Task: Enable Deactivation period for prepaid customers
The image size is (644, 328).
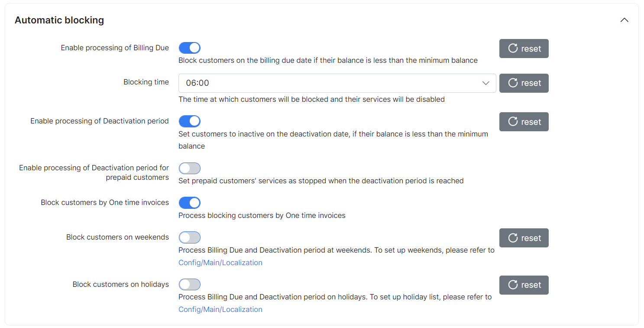Action: tap(190, 168)
